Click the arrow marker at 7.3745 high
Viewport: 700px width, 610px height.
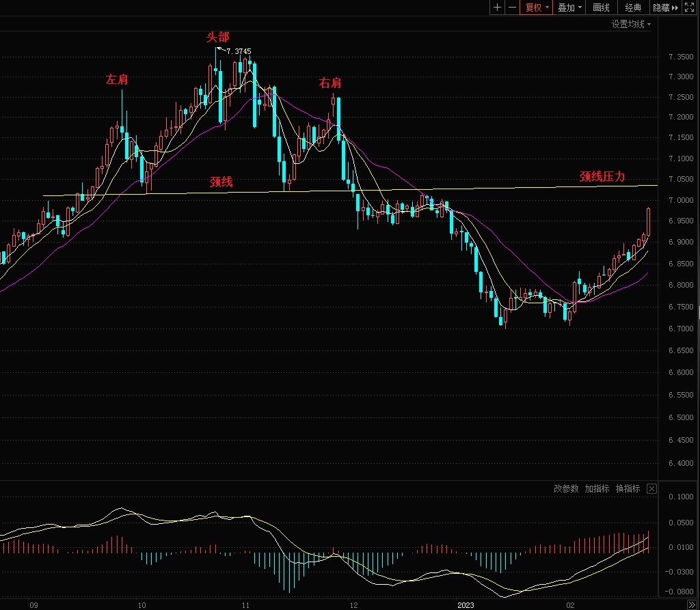221,50
